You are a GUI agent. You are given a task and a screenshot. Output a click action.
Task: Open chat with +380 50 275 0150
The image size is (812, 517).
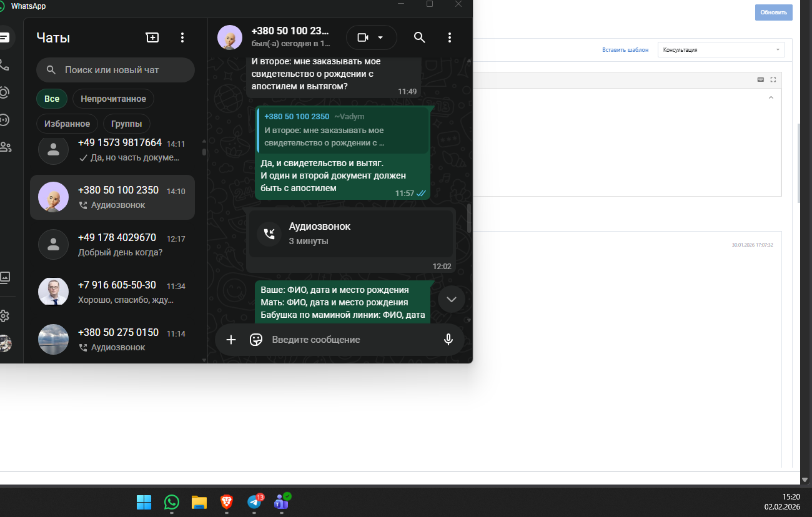coord(112,340)
